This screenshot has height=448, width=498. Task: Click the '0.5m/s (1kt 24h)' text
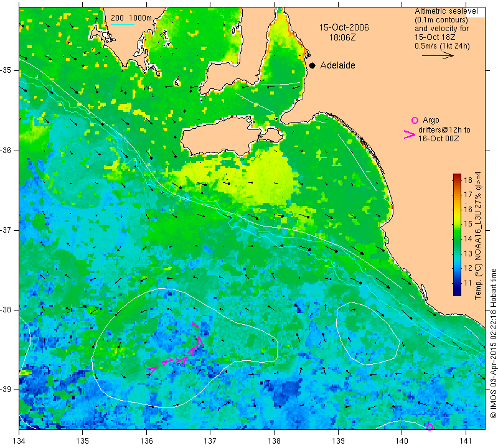[442, 46]
